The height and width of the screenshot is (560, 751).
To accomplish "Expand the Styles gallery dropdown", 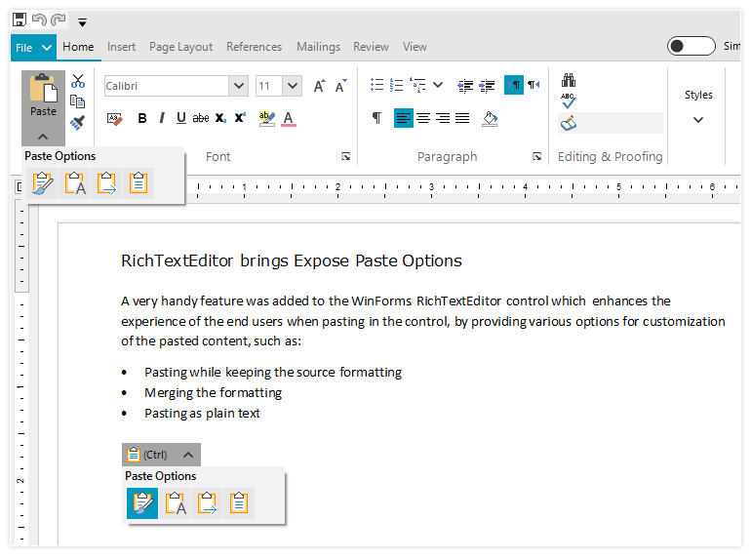I will click(x=698, y=120).
